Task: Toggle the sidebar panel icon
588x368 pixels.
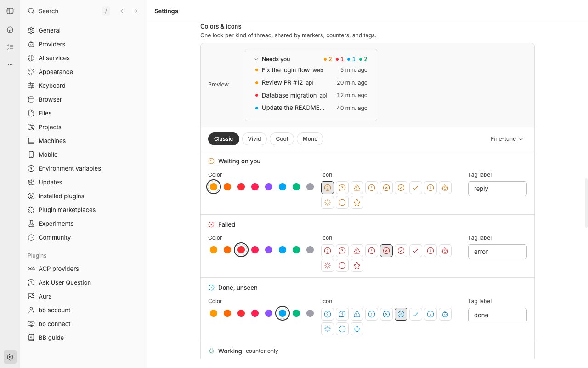Action: click(x=10, y=11)
